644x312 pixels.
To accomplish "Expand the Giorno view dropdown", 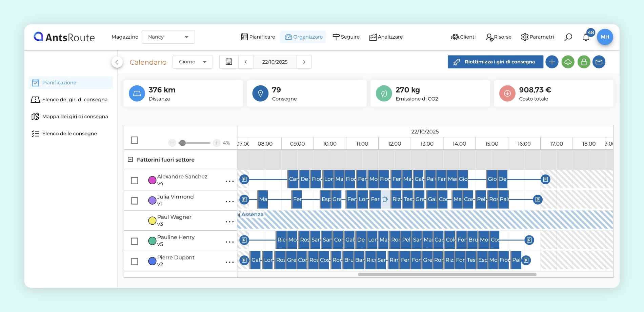I will click(x=193, y=62).
